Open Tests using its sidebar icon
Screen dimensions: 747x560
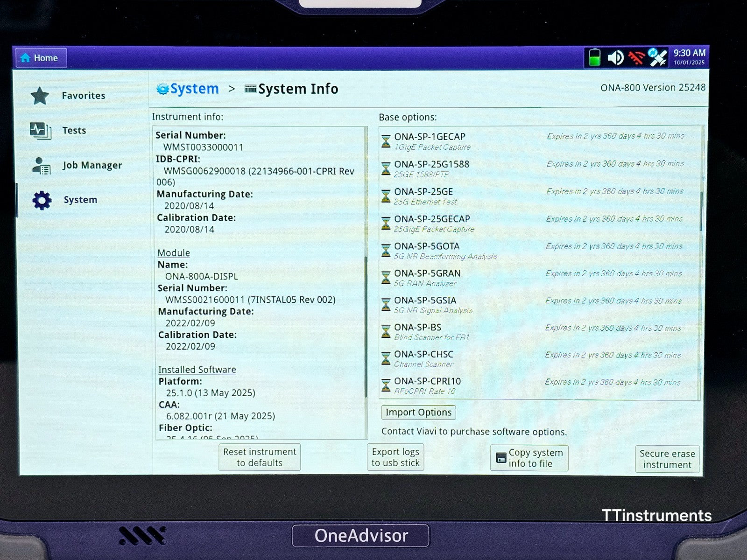pos(40,130)
